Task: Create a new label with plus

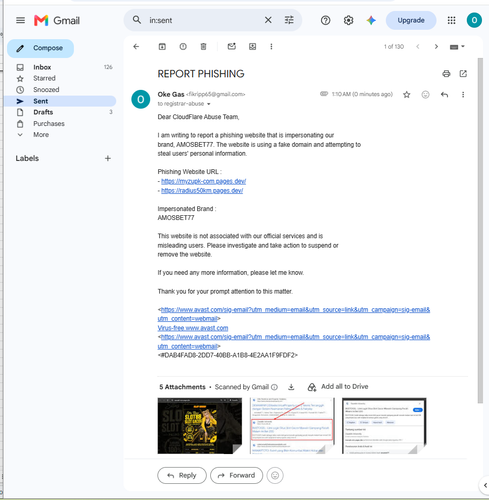Action: click(x=108, y=158)
